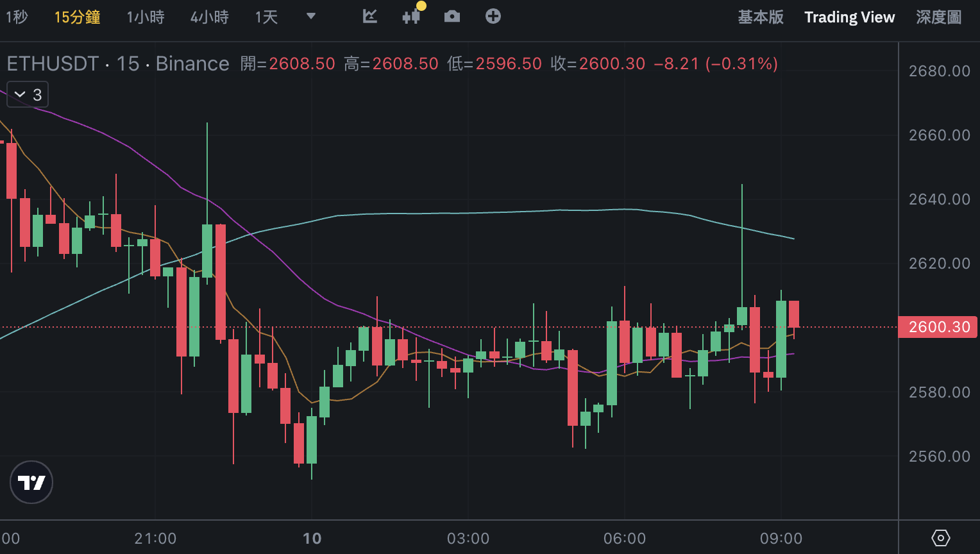Viewport: 980px width, 554px height.
Task: Open chart settings hexagon icon
Action: pos(940,538)
